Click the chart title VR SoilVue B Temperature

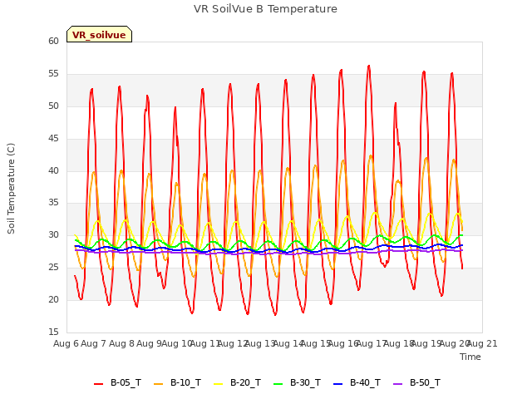pos(266,9)
